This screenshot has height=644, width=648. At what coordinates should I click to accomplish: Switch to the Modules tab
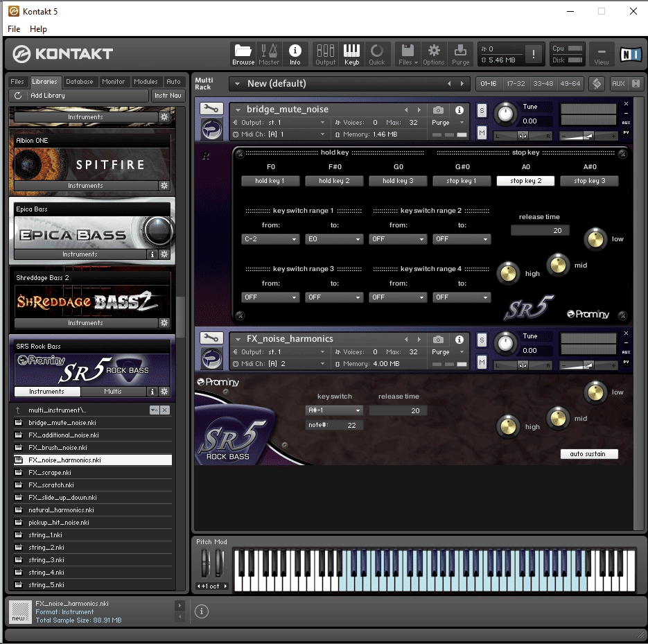click(x=146, y=81)
